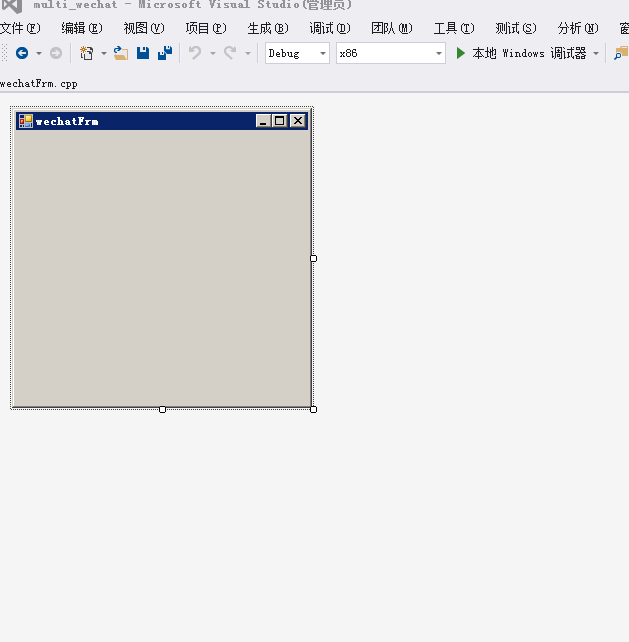Click the save all icon
Viewport: 629px width, 642px height.
[x=165, y=53]
